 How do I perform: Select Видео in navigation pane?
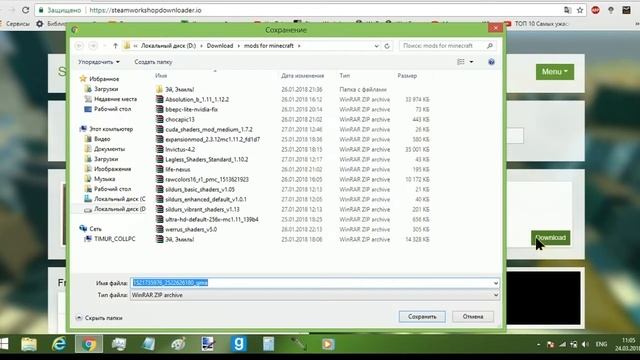point(97,139)
